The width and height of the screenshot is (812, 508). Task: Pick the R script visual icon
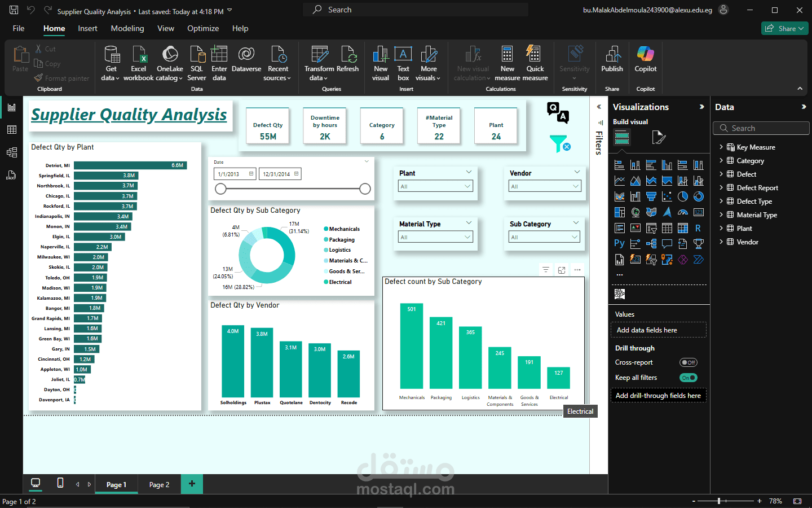(699, 228)
